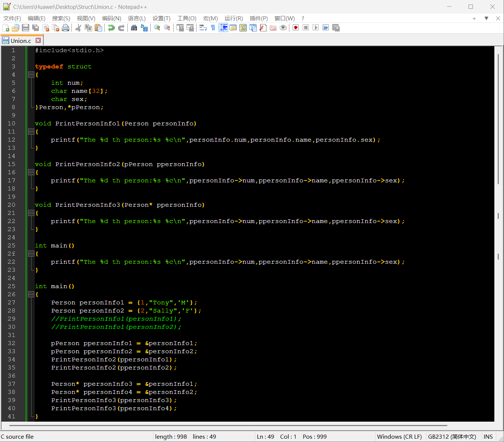Screen dimensions: 504x442
Task: Select the Union.c document tab
Action: point(21,41)
